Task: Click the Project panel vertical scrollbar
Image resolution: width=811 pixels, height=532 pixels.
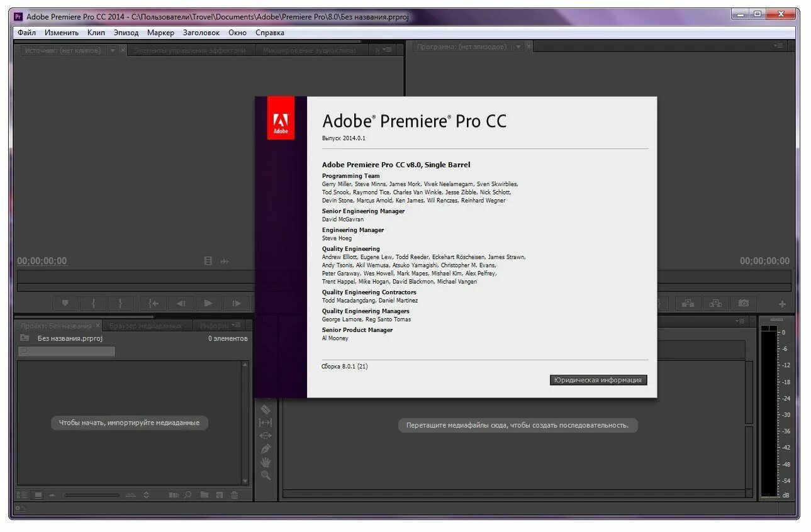Action: 245,422
